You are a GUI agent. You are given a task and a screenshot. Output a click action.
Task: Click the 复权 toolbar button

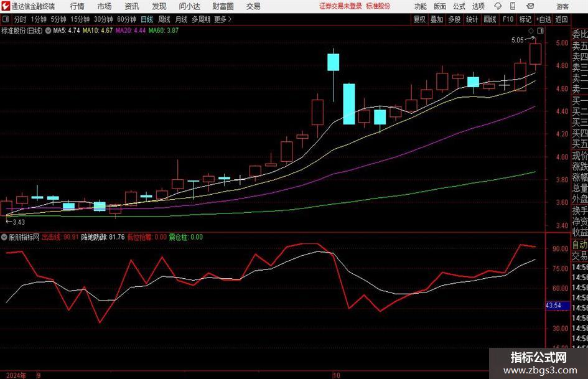419,19
